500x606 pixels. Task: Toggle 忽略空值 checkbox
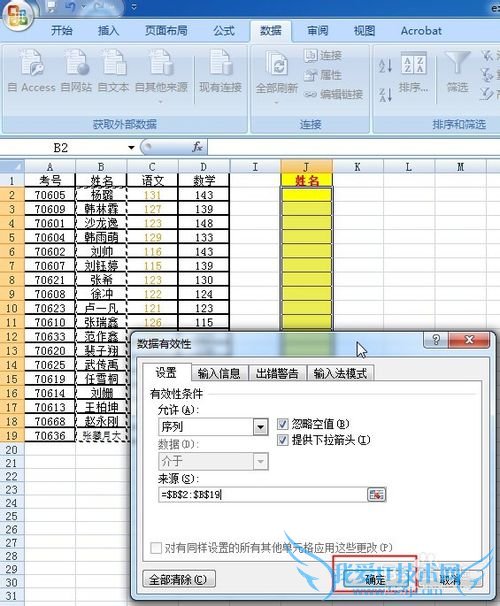pyautogui.click(x=282, y=424)
